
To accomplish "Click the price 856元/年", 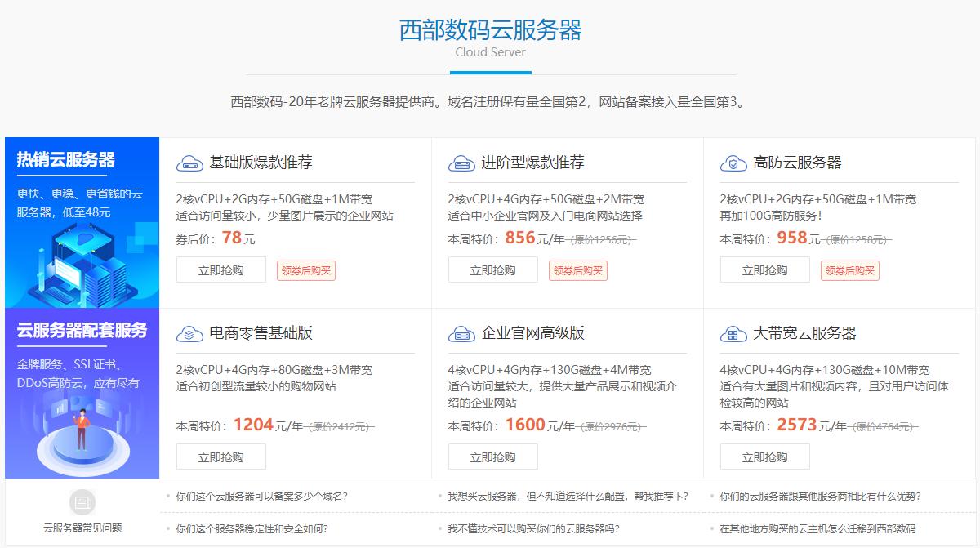I will point(535,238).
